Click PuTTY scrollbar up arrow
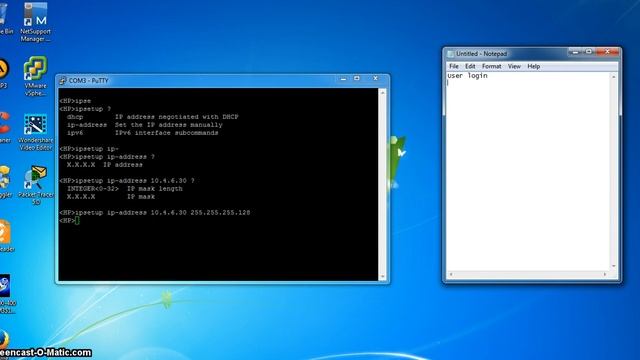This screenshot has height=360, width=640. click(x=382, y=93)
